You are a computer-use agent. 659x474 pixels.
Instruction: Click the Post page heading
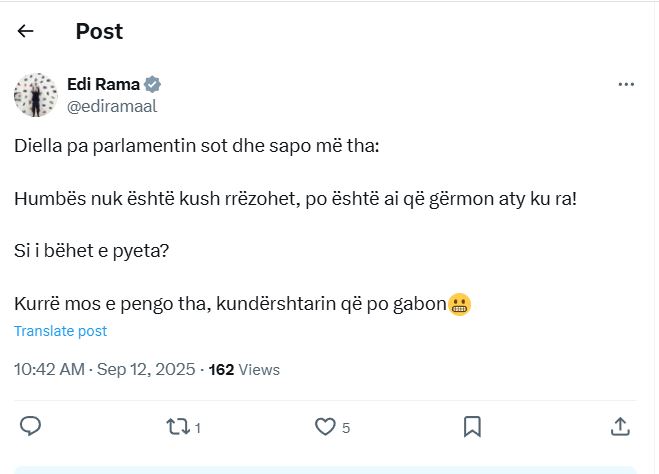99,31
